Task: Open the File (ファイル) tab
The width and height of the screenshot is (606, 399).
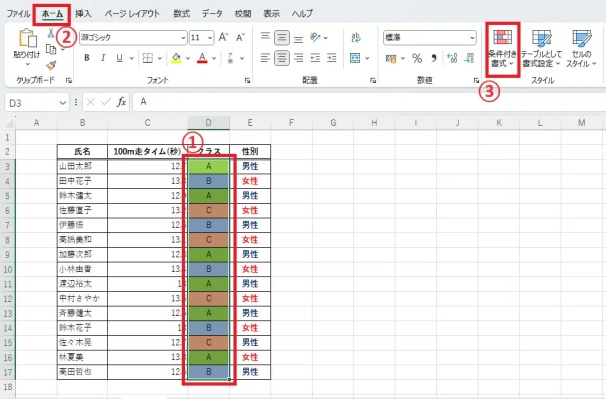Action: pos(18,14)
